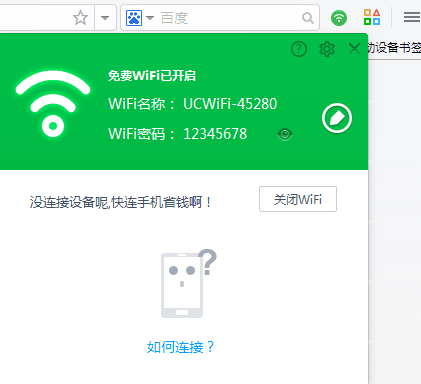The height and width of the screenshot is (384, 421).
Task: Click the magnifier search icon
Action: click(x=308, y=18)
